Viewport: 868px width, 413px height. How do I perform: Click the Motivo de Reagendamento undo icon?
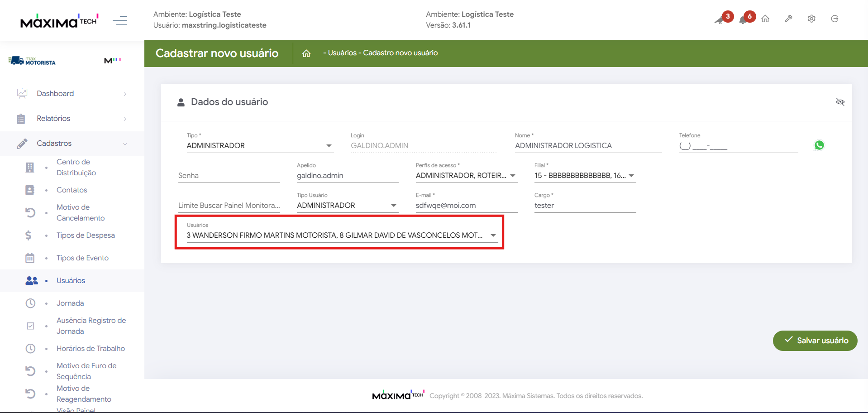[x=30, y=394]
